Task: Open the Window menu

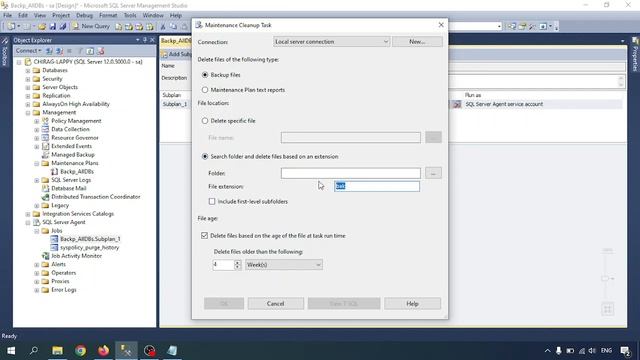Action: pos(153,16)
